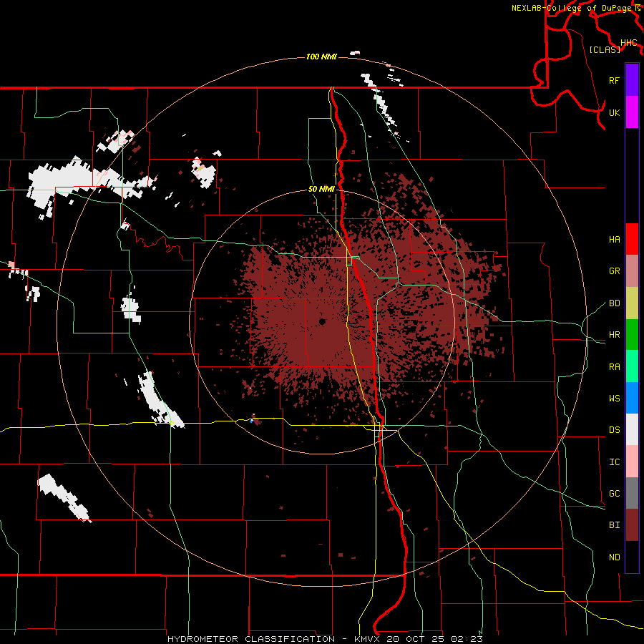
Task: Click the 100 NMI range ring label
Action: point(321,57)
